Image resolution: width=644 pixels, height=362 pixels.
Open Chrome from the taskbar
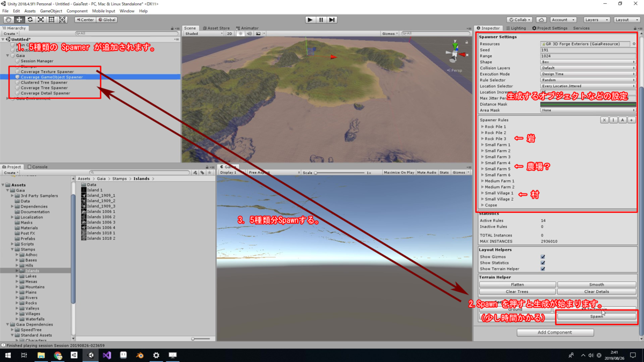tap(57, 355)
